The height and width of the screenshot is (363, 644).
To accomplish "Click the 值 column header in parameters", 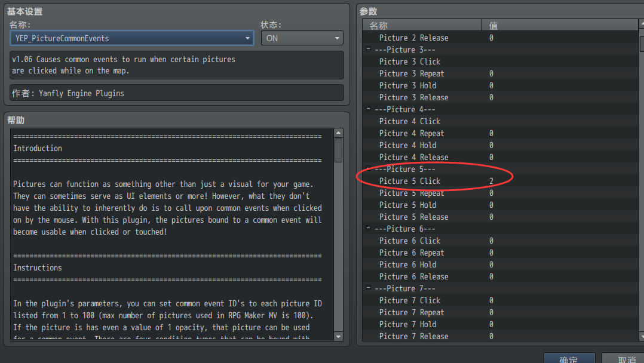I will pos(560,26).
